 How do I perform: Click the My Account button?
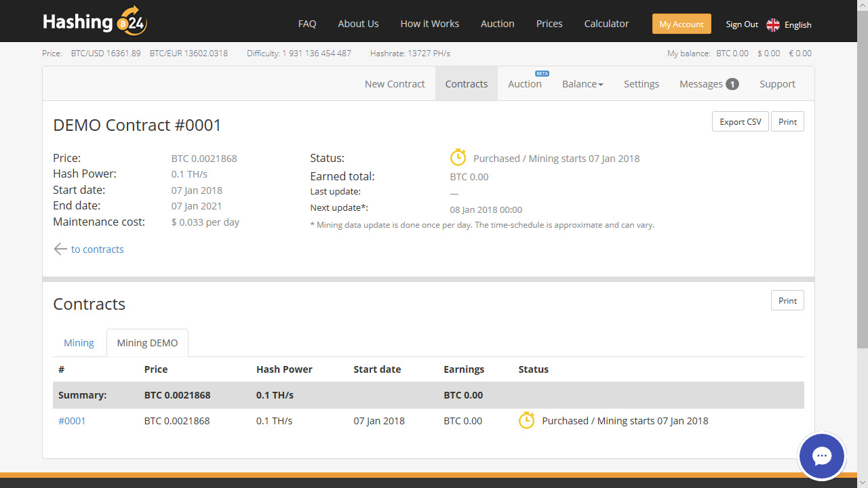click(682, 24)
